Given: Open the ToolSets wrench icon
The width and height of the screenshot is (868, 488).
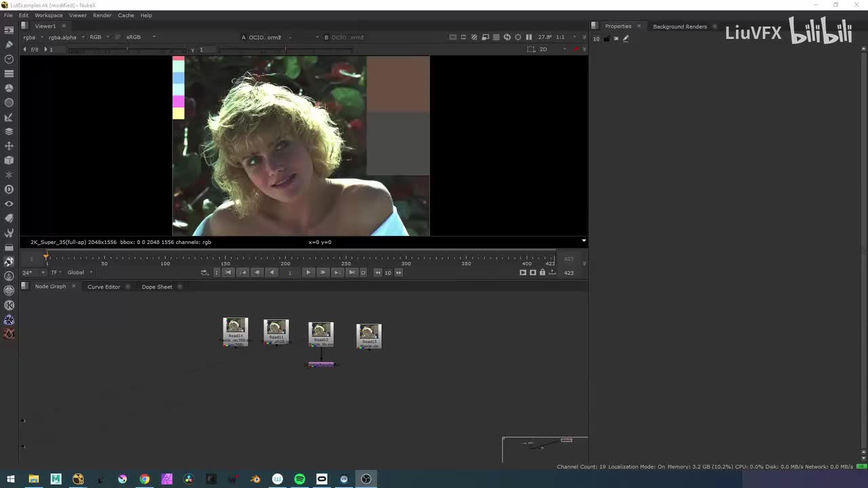Looking at the screenshot, I should click(x=9, y=232).
